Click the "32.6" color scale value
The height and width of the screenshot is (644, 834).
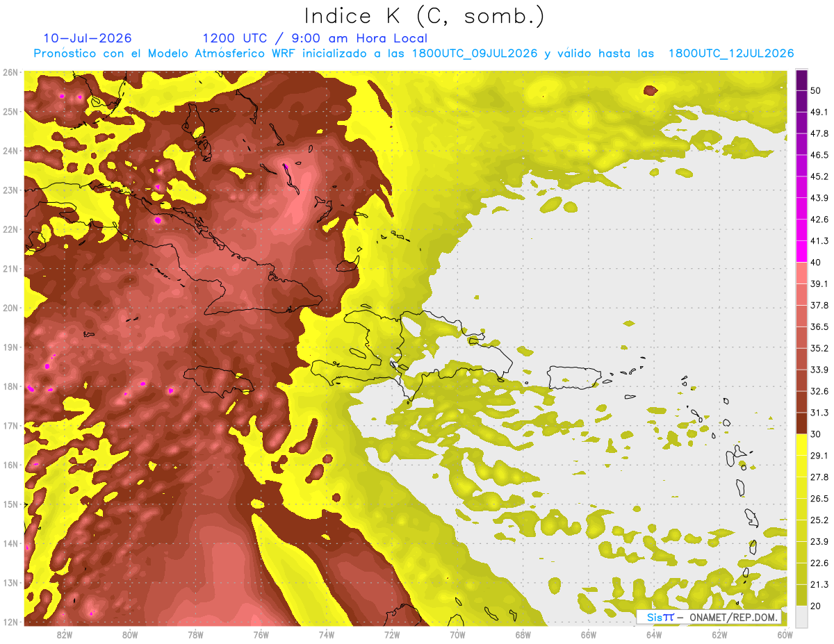click(819, 391)
